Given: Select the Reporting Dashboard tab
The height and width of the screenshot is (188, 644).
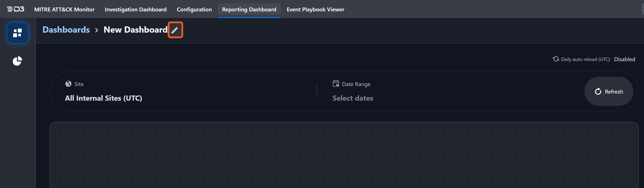Looking at the screenshot, I should pos(249,9).
